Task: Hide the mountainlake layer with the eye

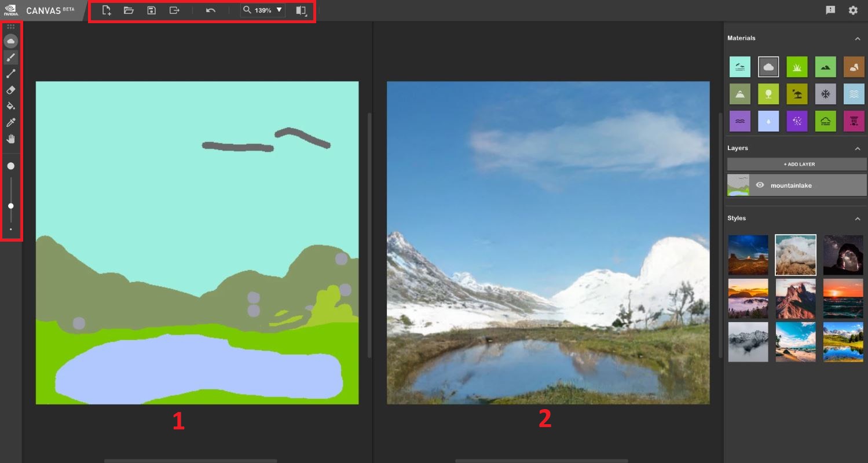Action: [x=760, y=185]
